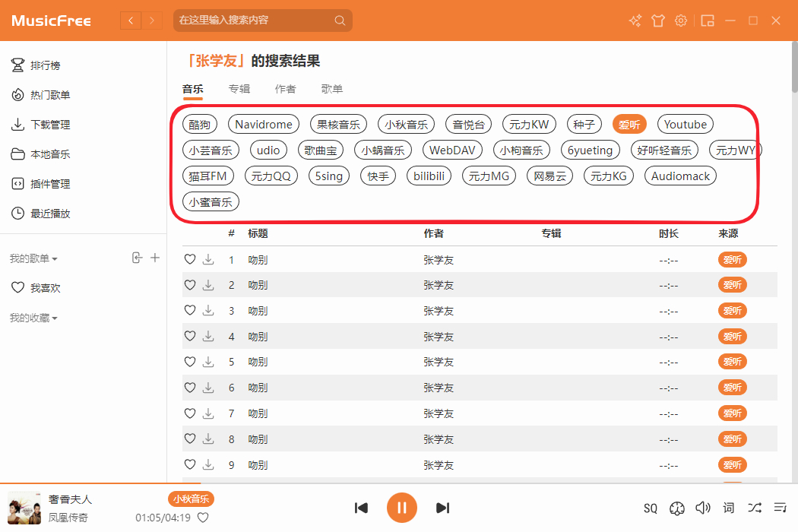
Task: Skip to next track
Action: [x=443, y=508]
